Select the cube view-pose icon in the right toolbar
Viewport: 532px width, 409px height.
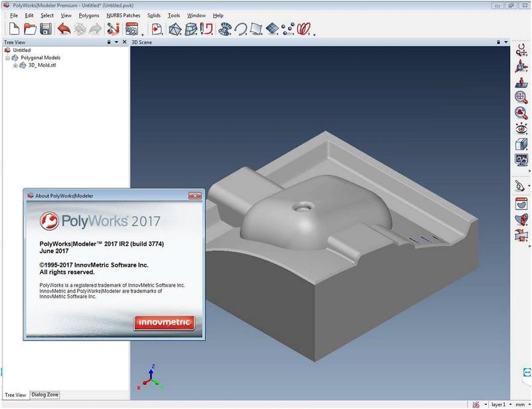coord(521,144)
